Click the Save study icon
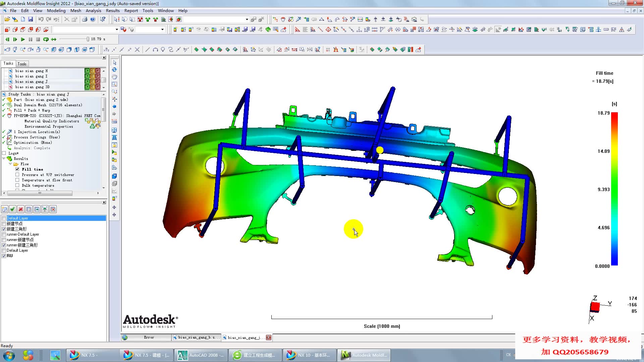644x362 pixels. pos(31,19)
